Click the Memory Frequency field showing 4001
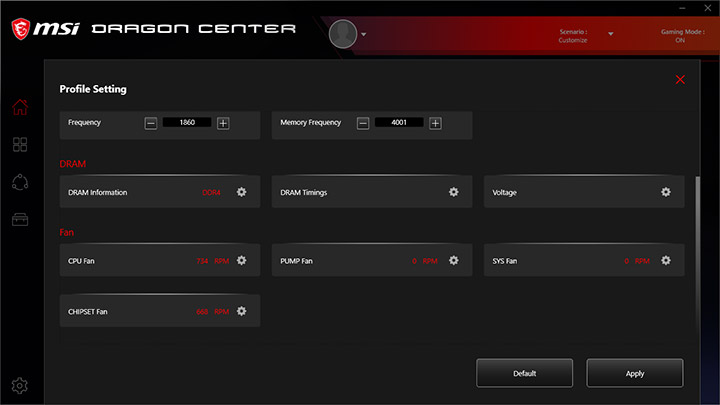The height and width of the screenshot is (405, 720). [399, 122]
